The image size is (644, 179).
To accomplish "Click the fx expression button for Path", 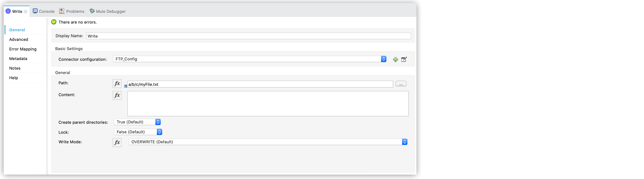I will [117, 83].
